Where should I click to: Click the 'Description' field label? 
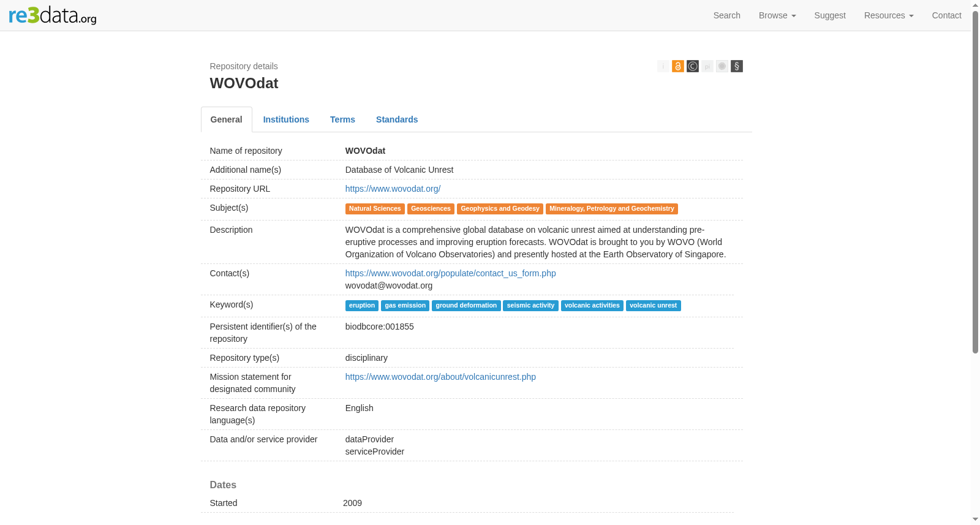(231, 230)
